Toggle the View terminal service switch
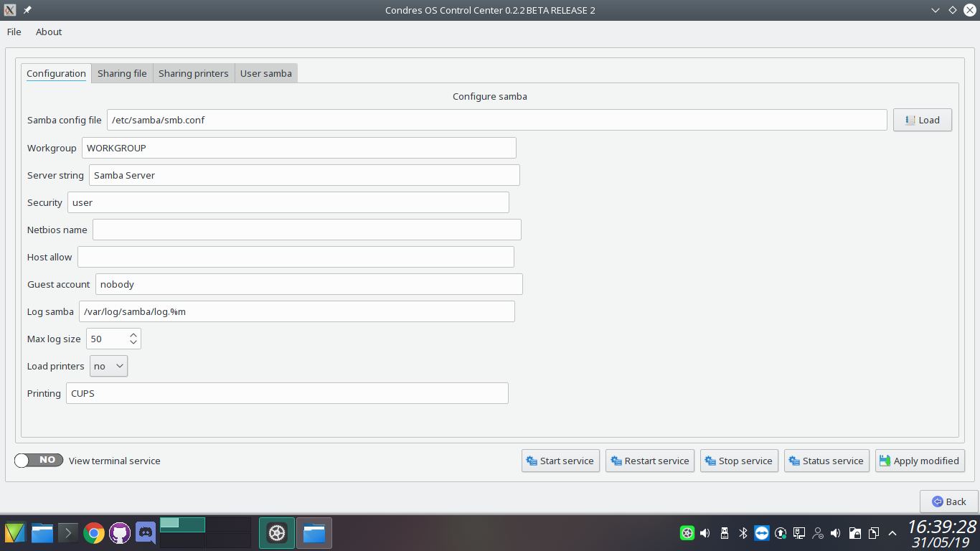 point(39,461)
